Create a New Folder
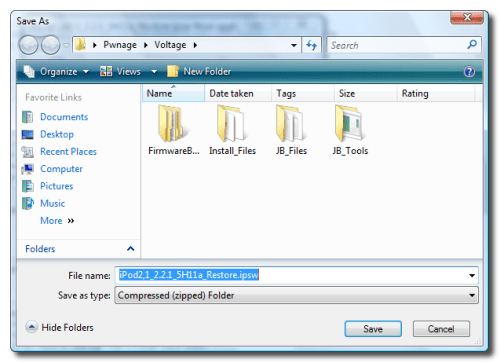The height and width of the screenshot is (363, 500). [x=199, y=71]
